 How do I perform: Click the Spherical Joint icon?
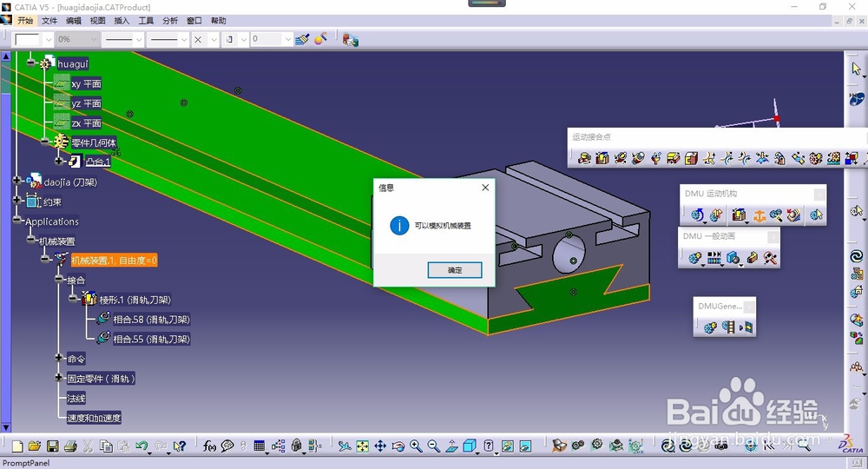[x=655, y=159]
